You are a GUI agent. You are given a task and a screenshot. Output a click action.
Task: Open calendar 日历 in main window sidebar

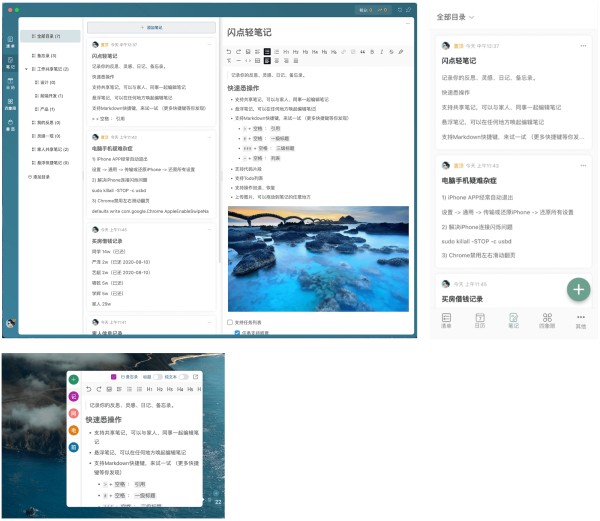(x=10, y=83)
